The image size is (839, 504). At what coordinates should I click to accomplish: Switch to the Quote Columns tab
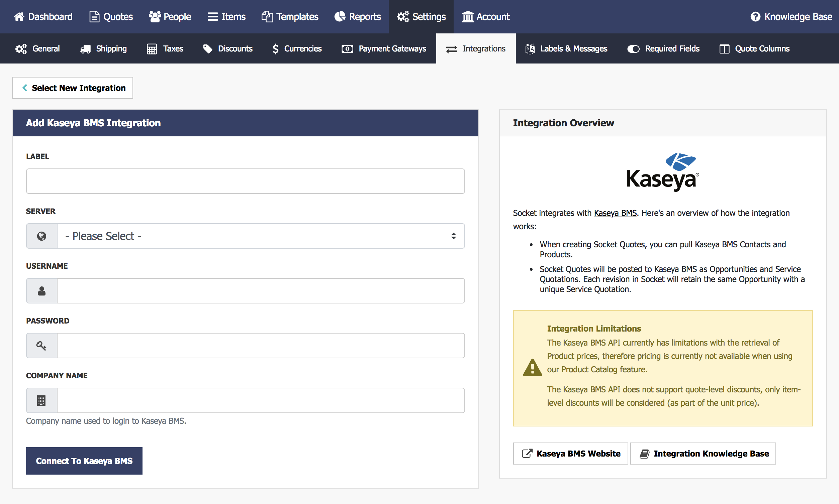point(754,49)
